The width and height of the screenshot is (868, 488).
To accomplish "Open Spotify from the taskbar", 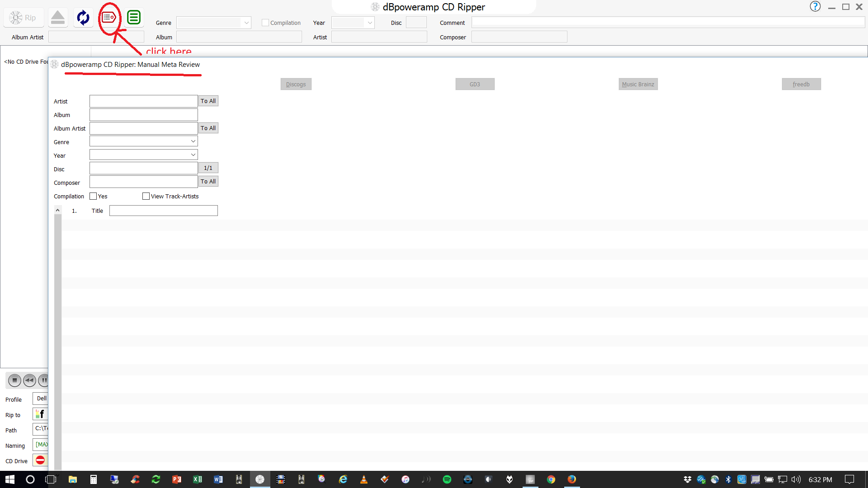I will click(x=447, y=479).
